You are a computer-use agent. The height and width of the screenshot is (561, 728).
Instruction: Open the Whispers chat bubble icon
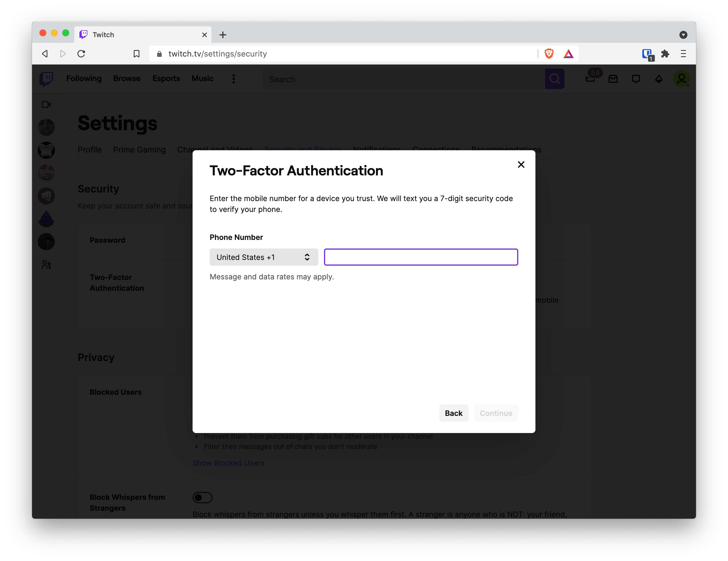(x=636, y=79)
